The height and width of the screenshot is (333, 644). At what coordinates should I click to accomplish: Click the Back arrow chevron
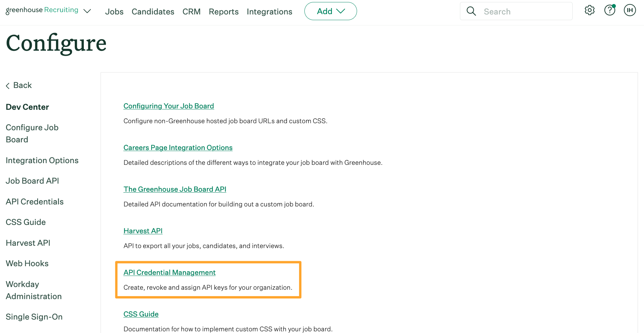click(x=8, y=86)
